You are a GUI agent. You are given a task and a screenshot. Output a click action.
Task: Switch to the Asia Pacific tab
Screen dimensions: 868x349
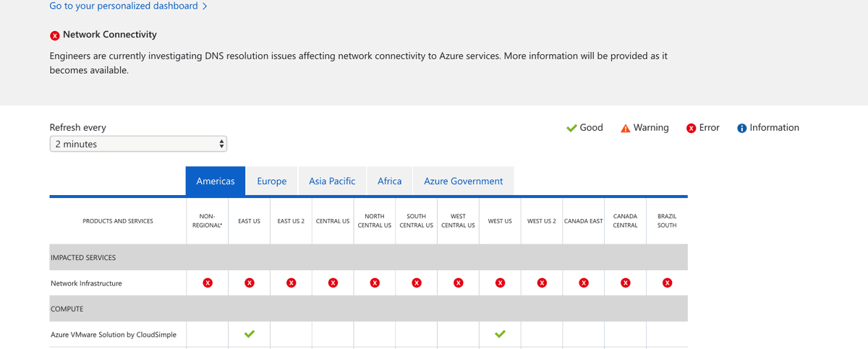[332, 181]
